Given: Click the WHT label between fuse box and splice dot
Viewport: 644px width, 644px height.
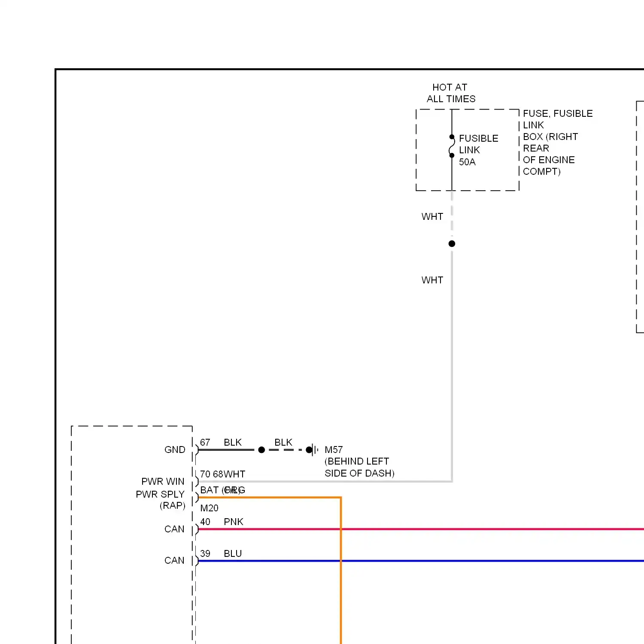Looking at the screenshot, I should pos(432,216).
